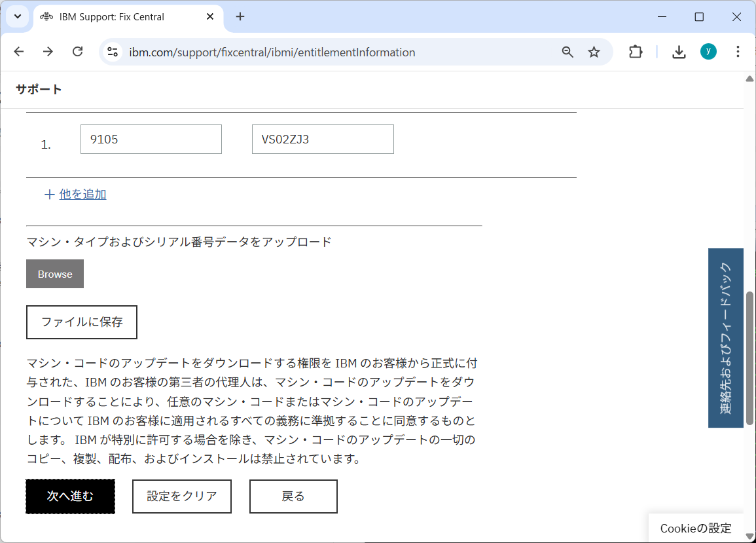Click the 他を追加 link
This screenshot has height=543, width=756.
tap(83, 194)
